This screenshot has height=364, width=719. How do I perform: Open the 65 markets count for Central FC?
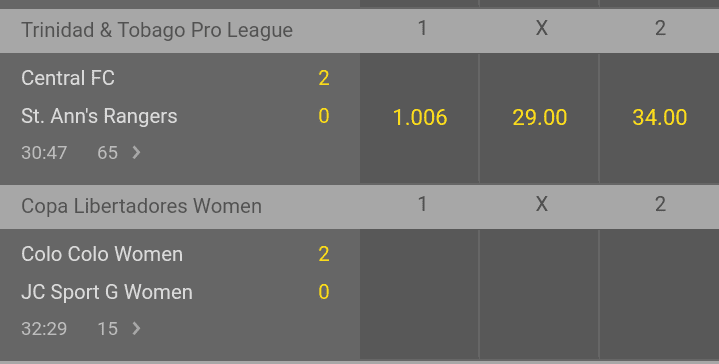(107, 153)
